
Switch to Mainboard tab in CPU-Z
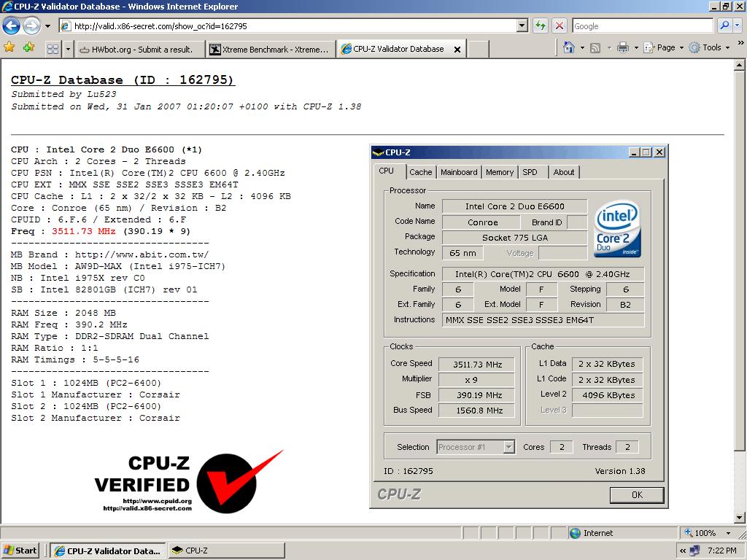(459, 172)
